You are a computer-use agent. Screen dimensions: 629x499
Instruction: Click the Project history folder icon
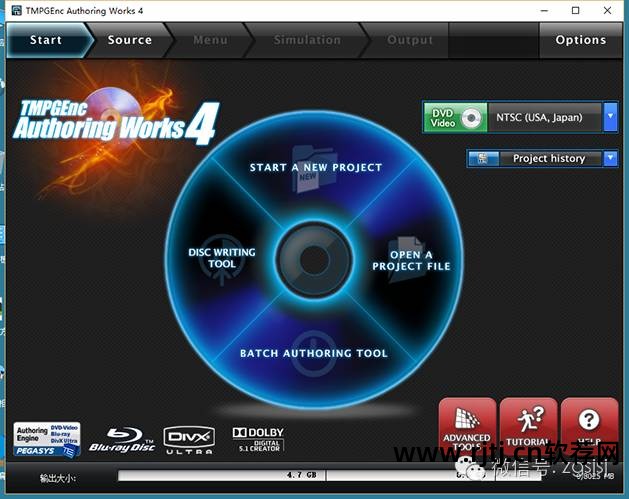[483, 158]
